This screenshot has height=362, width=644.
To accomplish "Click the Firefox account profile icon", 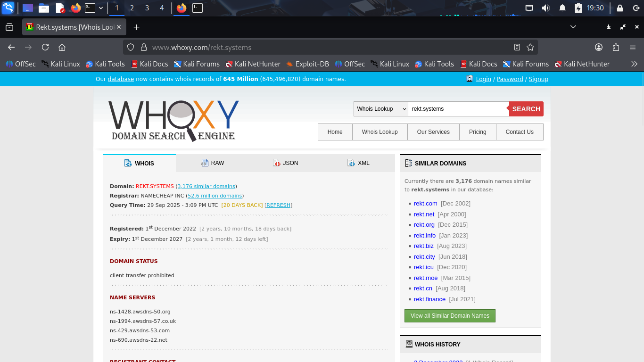I will click(x=599, y=47).
